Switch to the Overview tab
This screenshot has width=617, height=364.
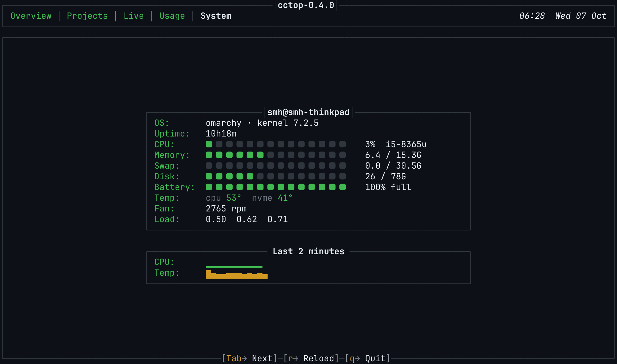click(31, 16)
